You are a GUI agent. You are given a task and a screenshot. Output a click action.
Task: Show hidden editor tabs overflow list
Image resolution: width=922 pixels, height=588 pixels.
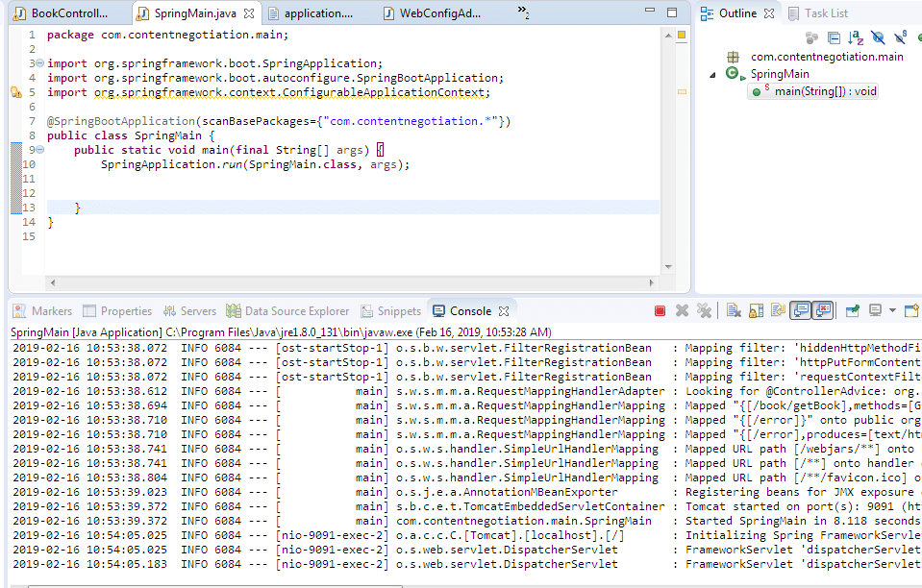click(523, 12)
